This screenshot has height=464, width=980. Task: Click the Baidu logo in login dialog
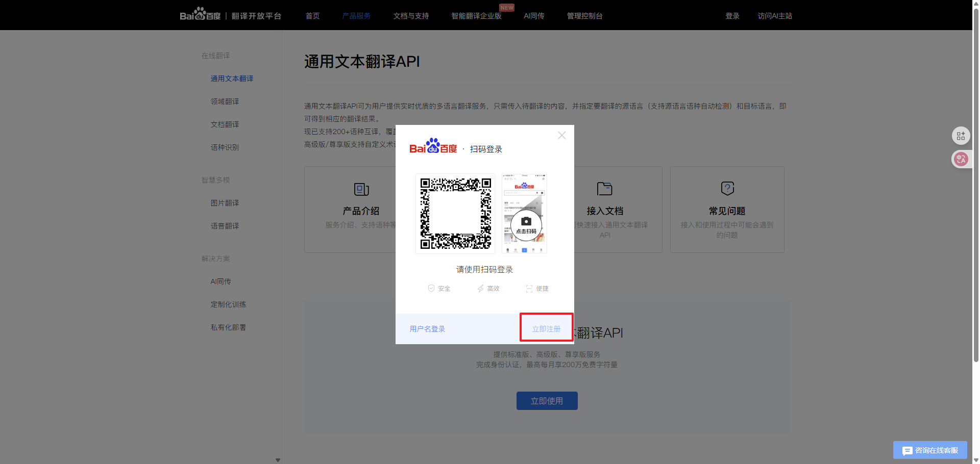433,147
